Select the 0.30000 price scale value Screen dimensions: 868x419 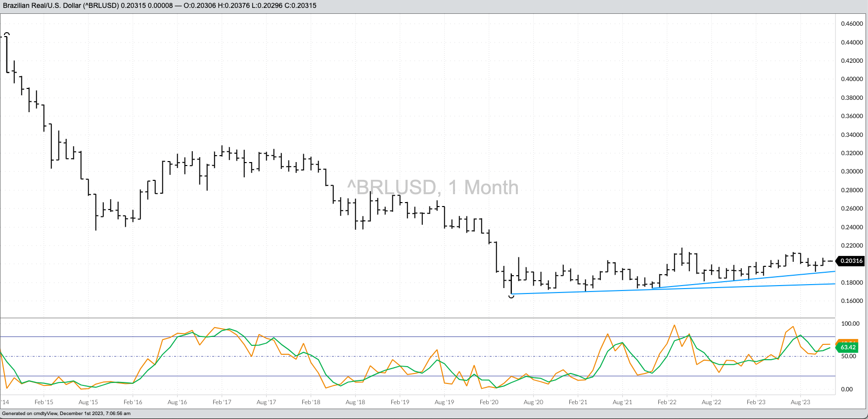pyautogui.click(x=852, y=171)
